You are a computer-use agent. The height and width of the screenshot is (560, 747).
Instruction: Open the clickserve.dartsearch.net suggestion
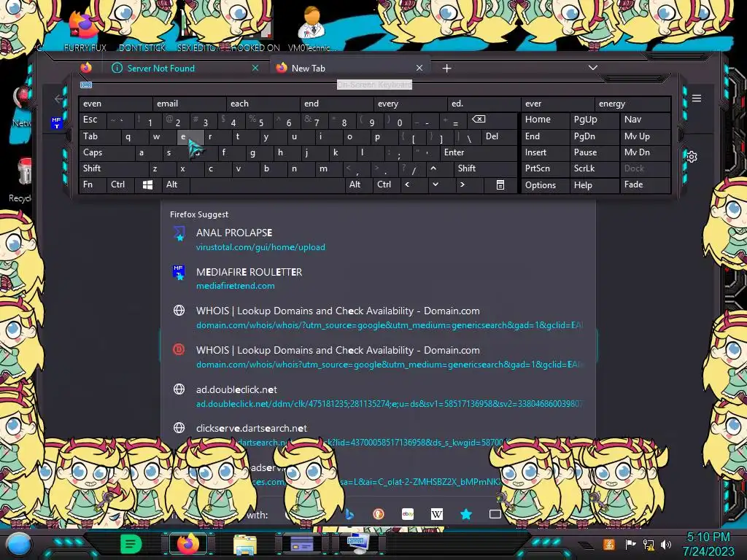(x=379, y=435)
